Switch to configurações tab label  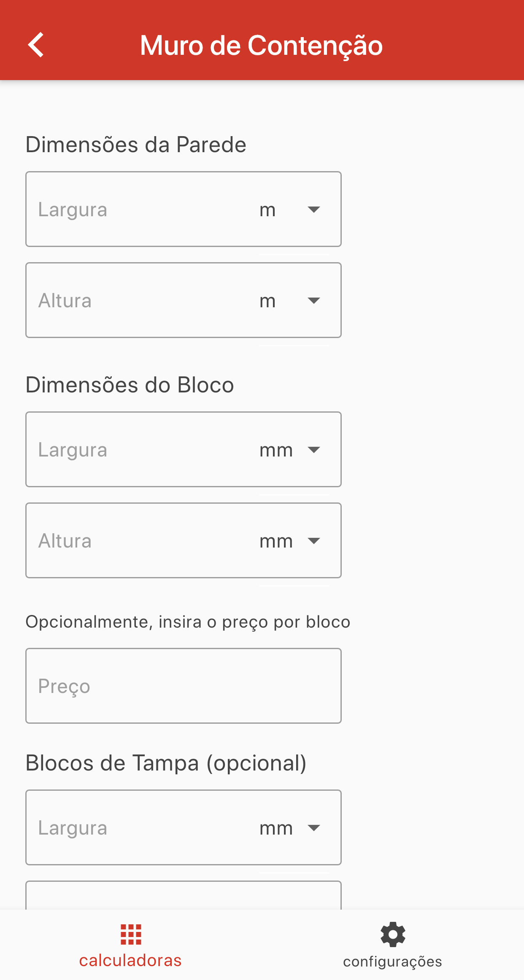click(393, 962)
